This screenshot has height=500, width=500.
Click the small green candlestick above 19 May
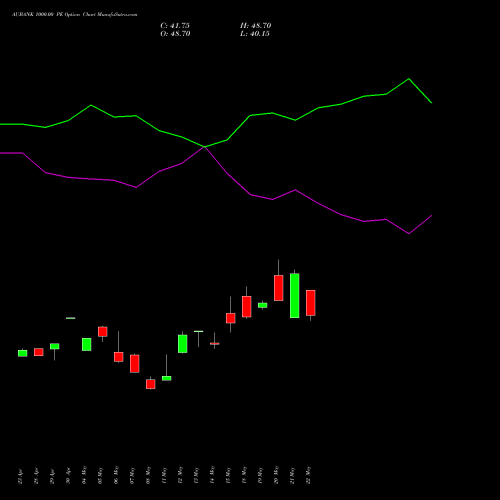[263, 305]
